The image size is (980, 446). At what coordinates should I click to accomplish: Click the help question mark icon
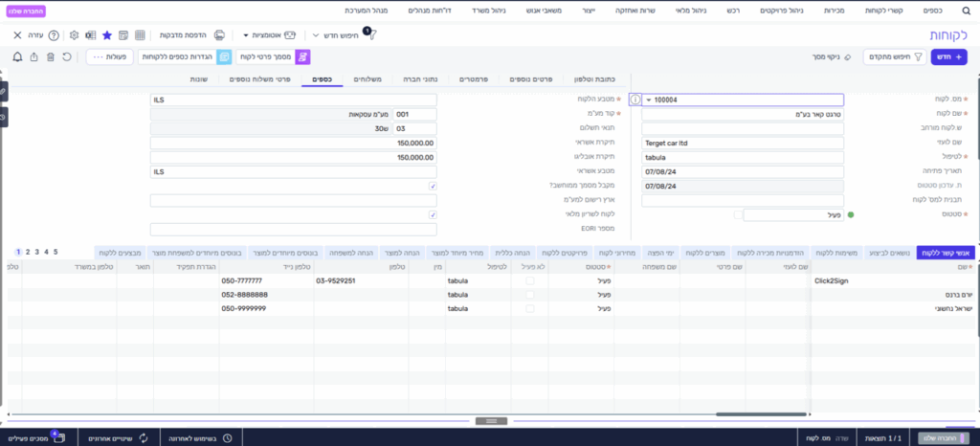tap(54, 35)
